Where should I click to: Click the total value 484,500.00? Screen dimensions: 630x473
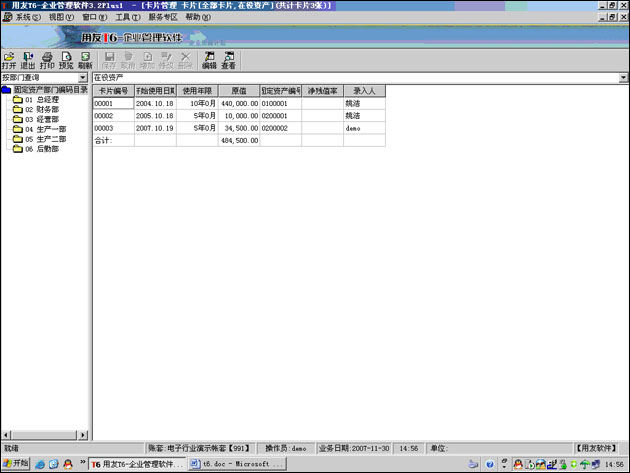tap(239, 141)
